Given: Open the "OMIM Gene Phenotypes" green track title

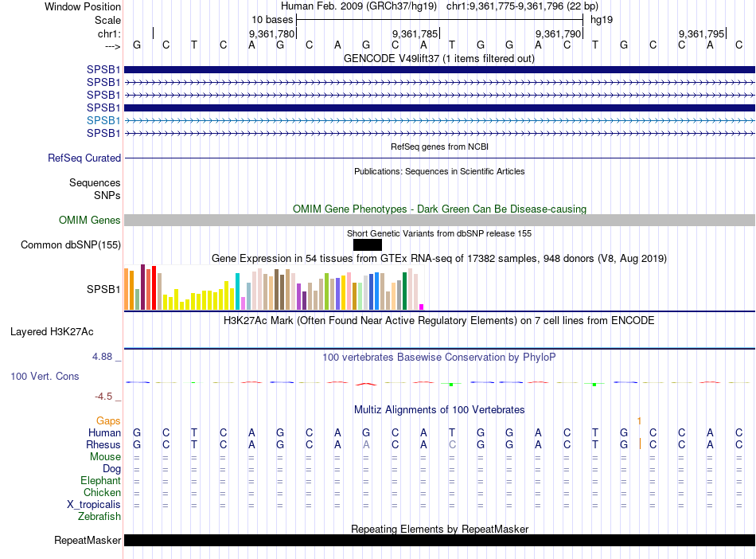Looking at the screenshot, I should 439,209.
